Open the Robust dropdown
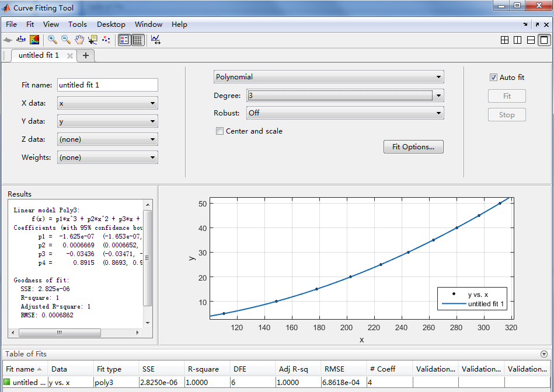554x392 pixels. (x=345, y=113)
